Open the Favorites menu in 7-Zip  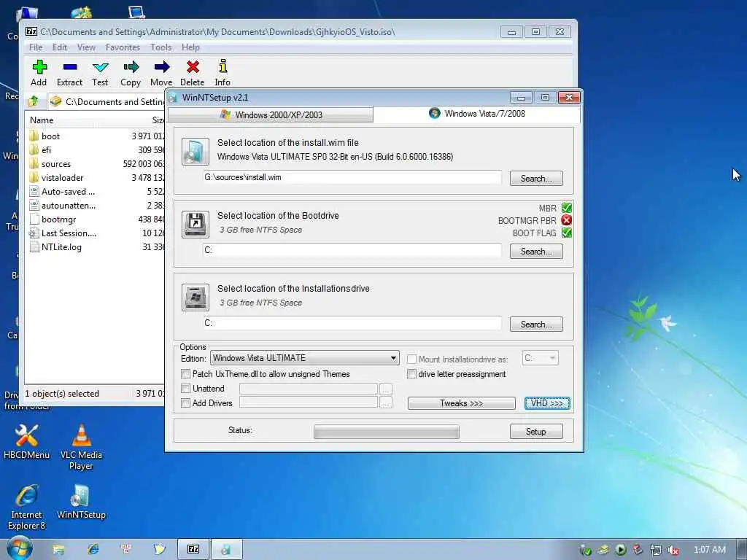[x=123, y=47]
